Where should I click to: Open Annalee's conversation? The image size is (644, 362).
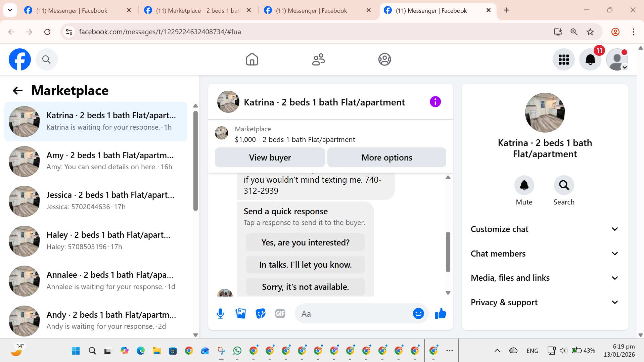(x=96, y=281)
